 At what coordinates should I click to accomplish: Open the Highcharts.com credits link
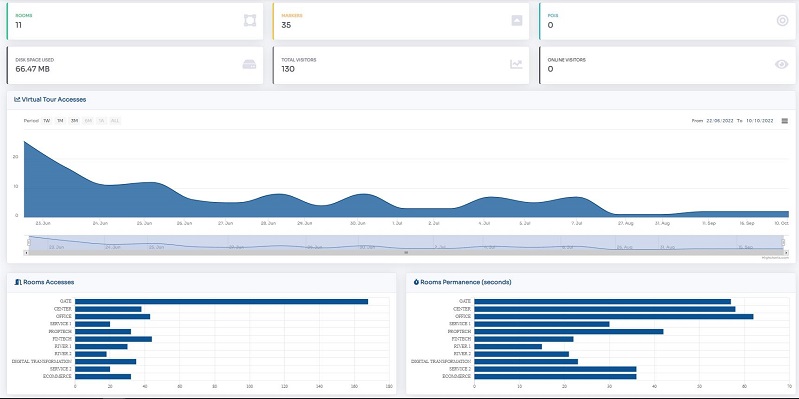[x=775, y=258]
